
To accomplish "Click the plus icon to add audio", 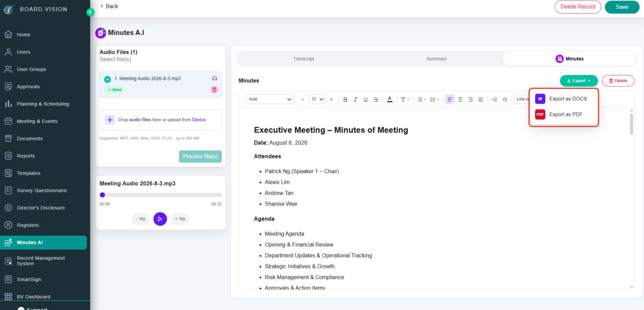I will (110, 120).
